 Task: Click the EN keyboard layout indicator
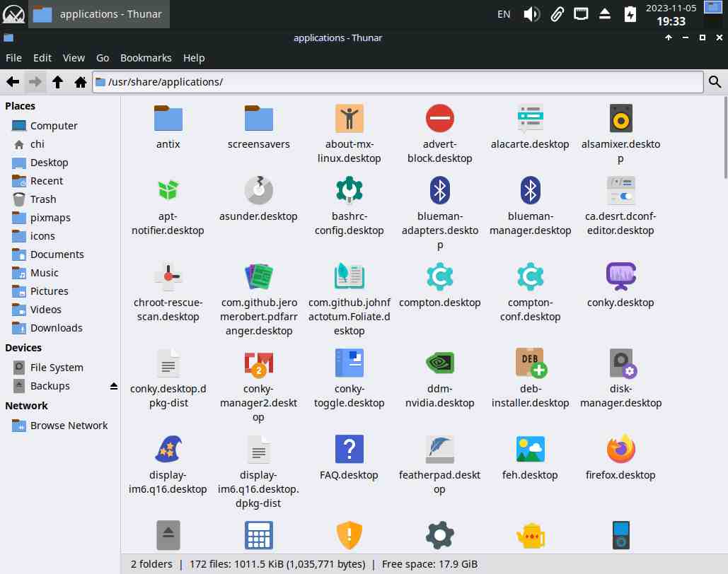(504, 14)
